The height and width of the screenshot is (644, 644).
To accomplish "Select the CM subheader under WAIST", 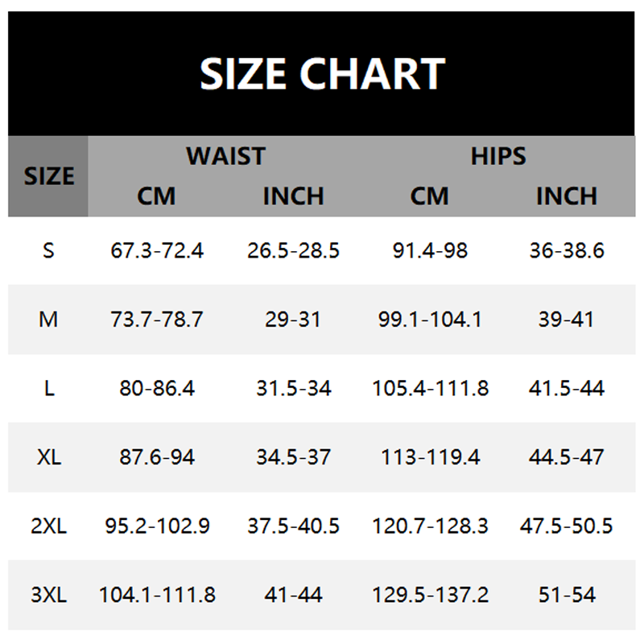I will [156, 196].
